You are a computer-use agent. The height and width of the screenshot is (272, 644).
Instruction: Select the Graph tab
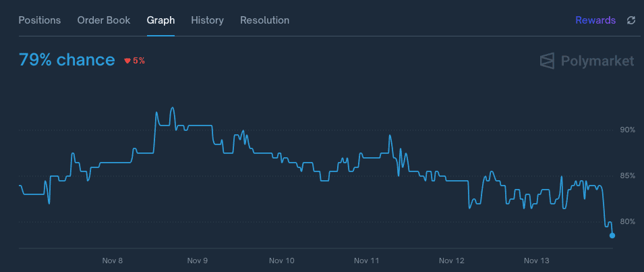[x=160, y=20]
